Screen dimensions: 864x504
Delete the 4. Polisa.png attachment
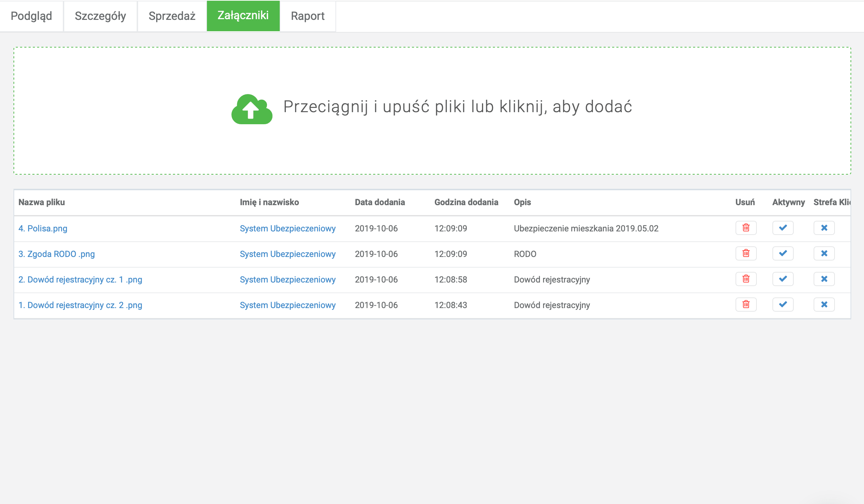746,228
